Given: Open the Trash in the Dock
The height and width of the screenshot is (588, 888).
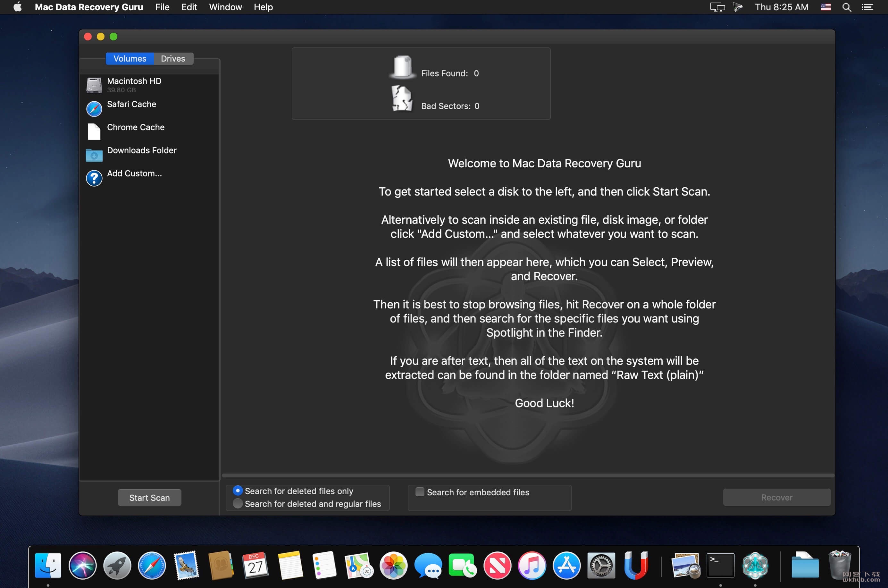Looking at the screenshot, I should point(840,566).
